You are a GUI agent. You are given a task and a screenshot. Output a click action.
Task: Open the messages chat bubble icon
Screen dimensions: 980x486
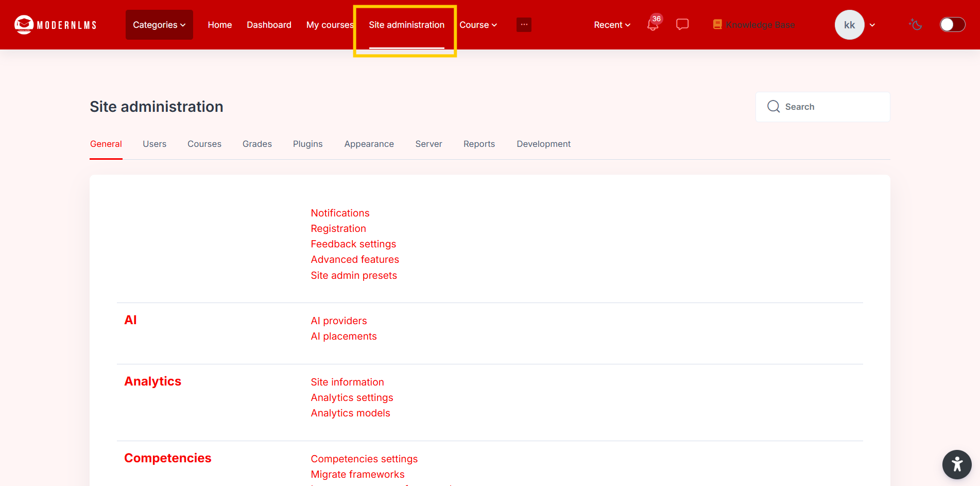(682, 24)
